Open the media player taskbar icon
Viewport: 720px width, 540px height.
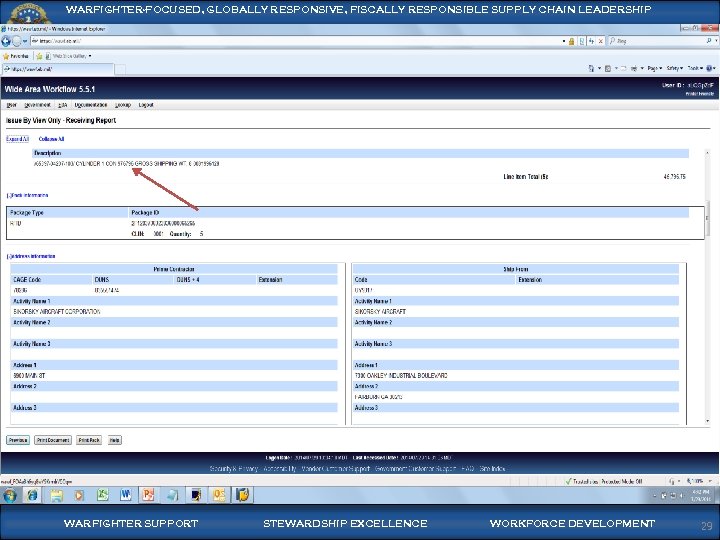pyautogui.click(x=79, y=495)
